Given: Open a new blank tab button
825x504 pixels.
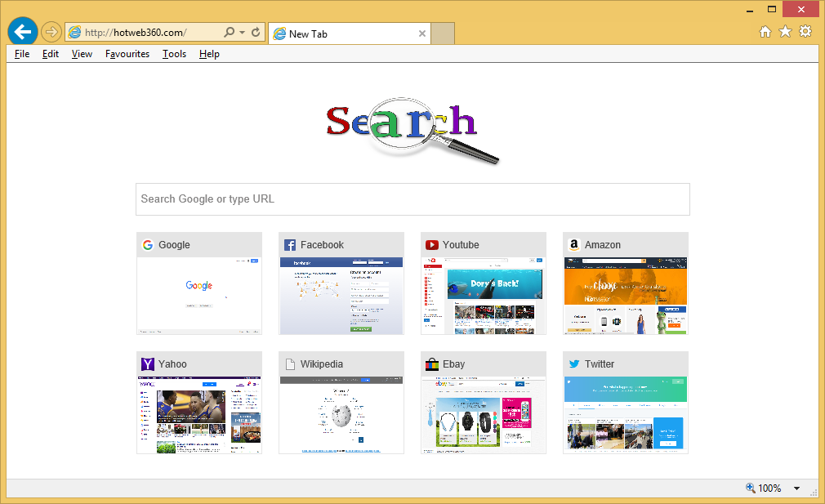Looking at the screenshot, I should point(443,33).
